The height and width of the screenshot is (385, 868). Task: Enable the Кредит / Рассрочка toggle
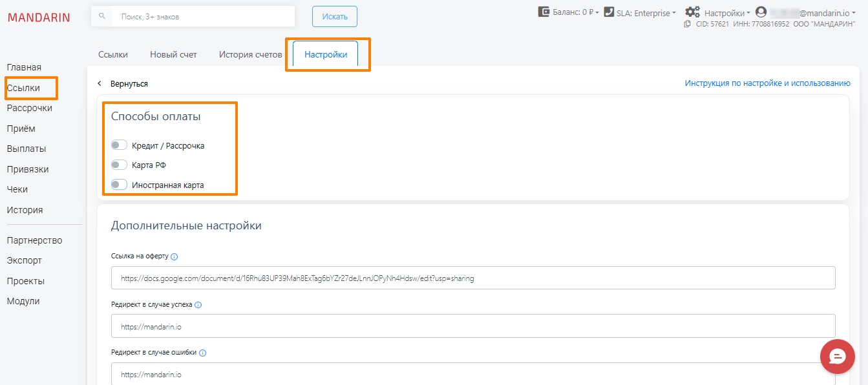(119, 145)
